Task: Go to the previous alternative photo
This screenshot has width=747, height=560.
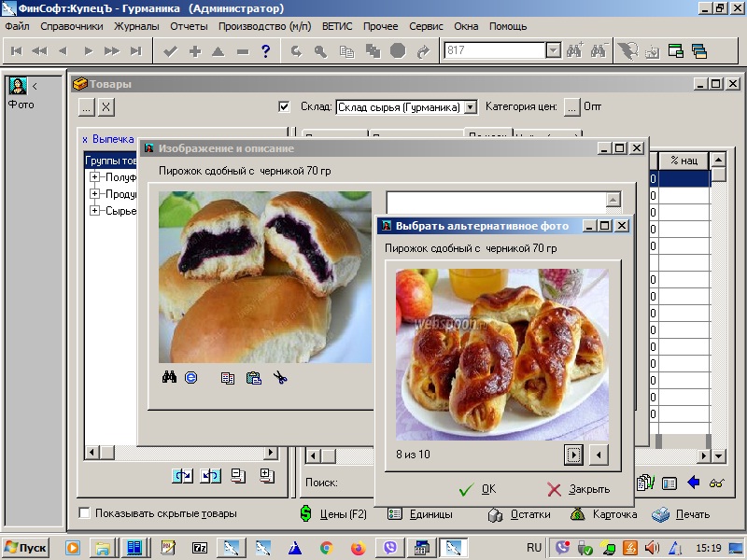Action: (x=599, y=455)
